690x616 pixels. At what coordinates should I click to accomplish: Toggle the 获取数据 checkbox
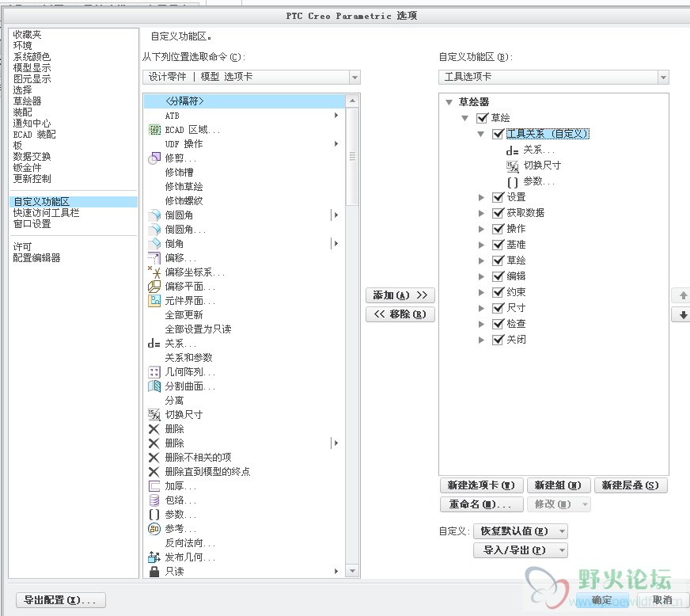499,213
